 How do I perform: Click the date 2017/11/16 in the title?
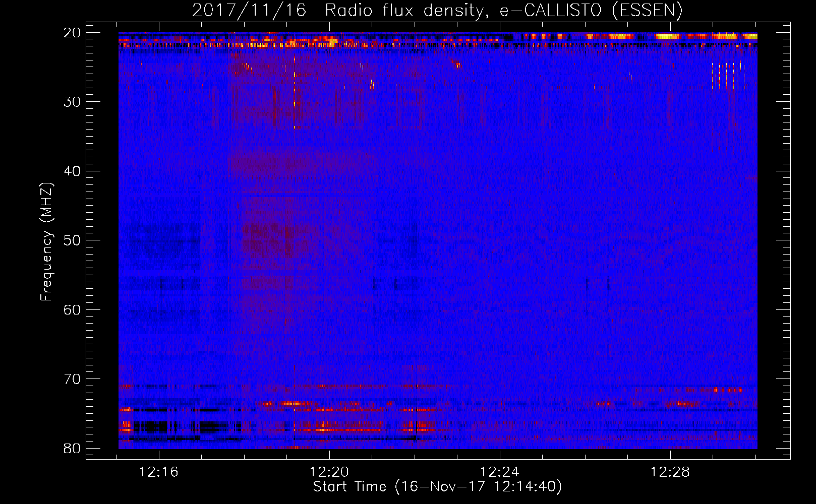(x=249, y=10)
